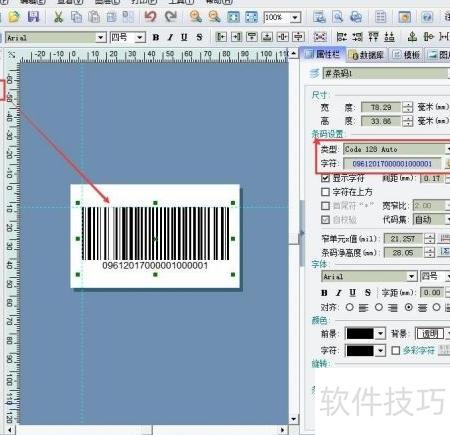Zoom out with the magnifier minus icon
The height and width of the screenshot is (435, 450).
pyautogui.click(x=214, y=16)
